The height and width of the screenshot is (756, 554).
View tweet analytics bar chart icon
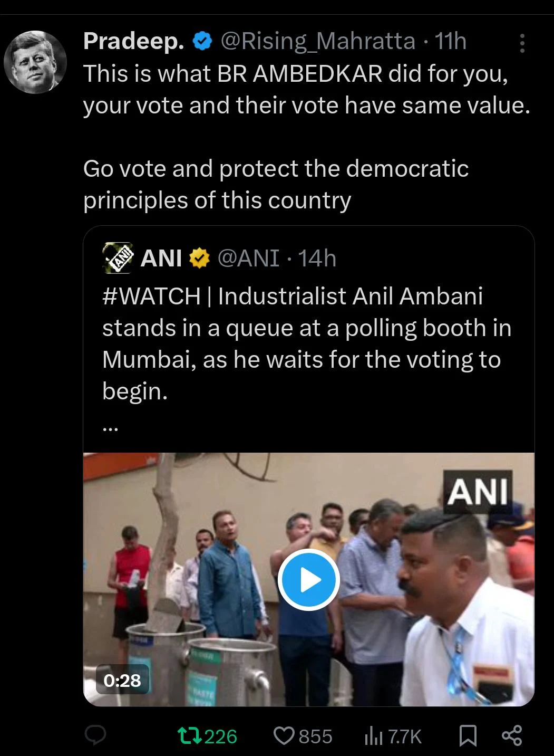[x=373, y=736]
